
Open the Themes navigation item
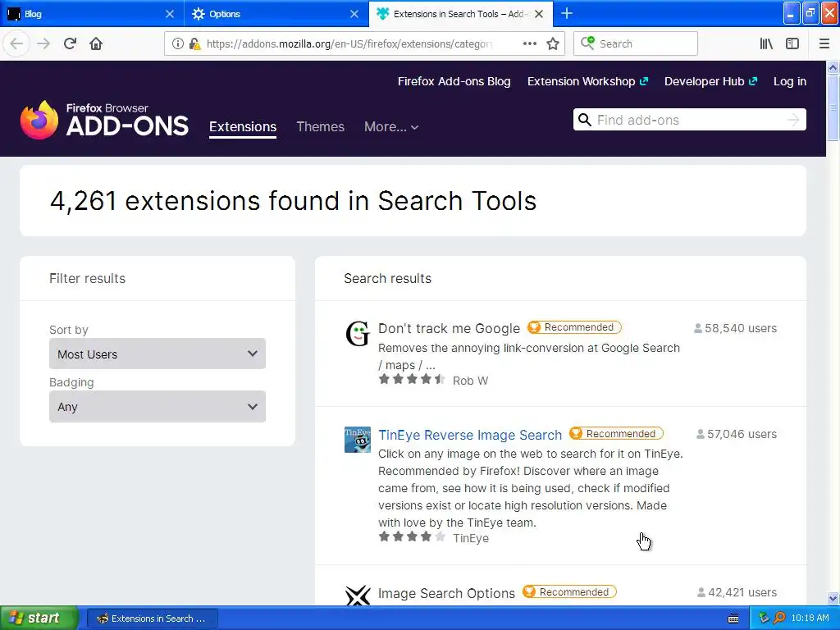tap(321, 127)
